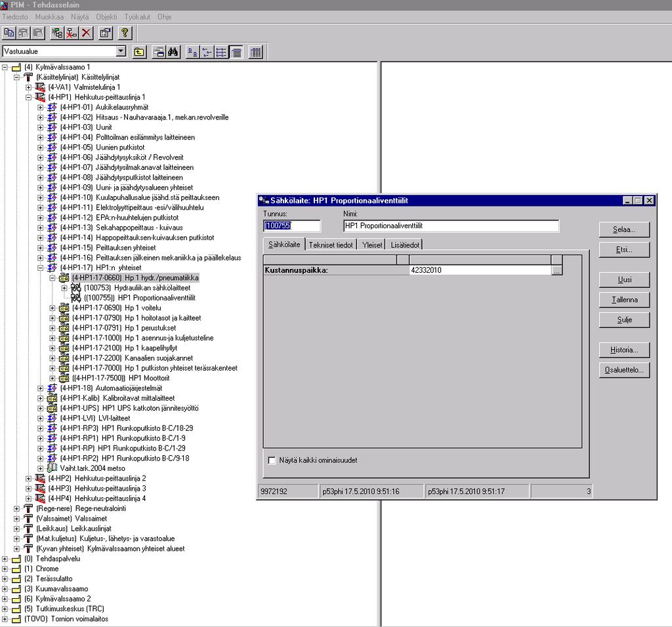Click the Etsi... button
This screenshot has width=672, height=627.
click(624, 250)
